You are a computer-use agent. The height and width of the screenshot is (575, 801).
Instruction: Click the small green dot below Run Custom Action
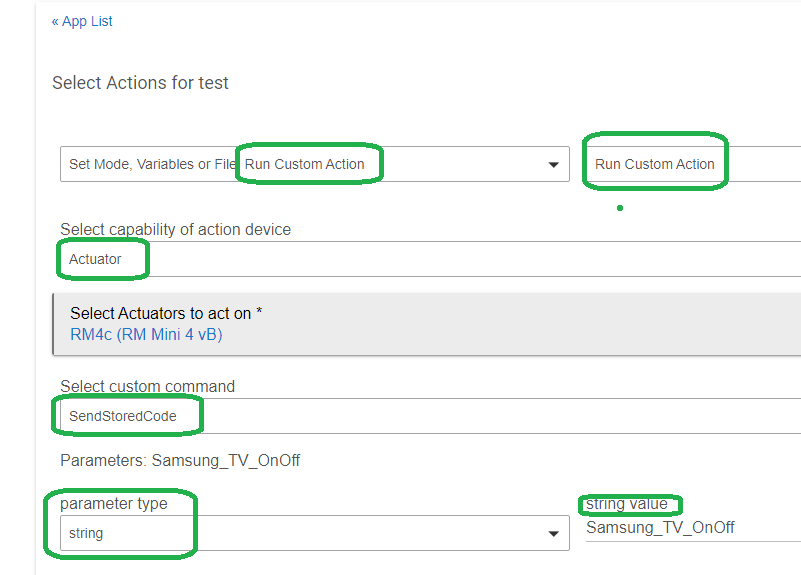point(620,208)
